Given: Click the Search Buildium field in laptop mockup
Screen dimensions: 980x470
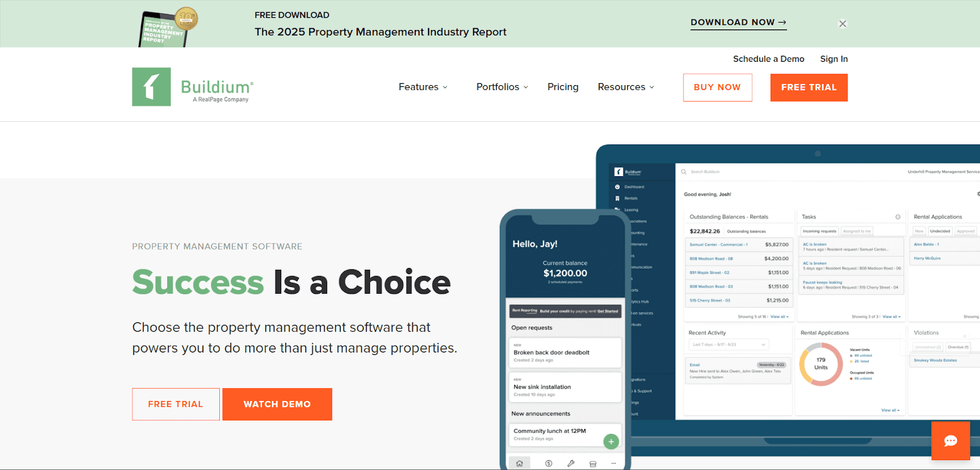Looking at the screenshot, I should tap(706, 172).
